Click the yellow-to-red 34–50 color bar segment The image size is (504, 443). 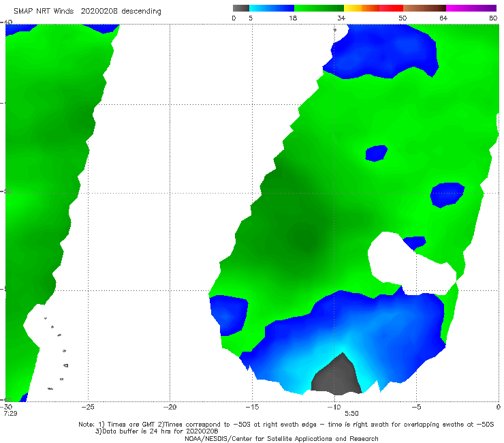(373, 8)
